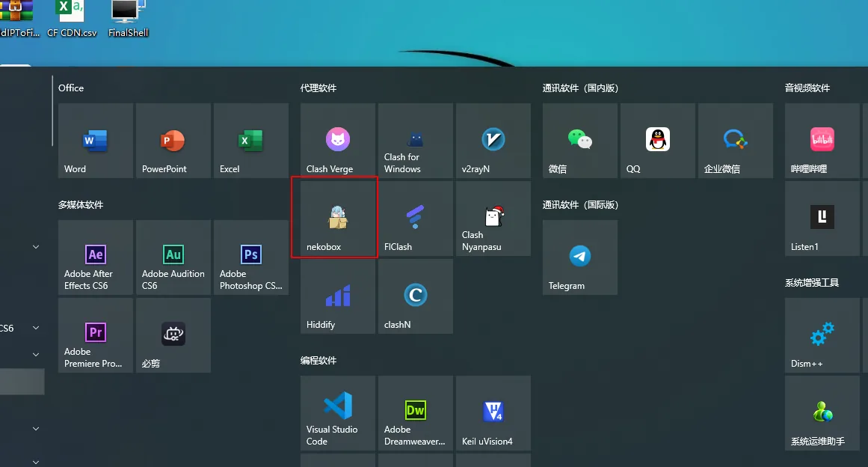Launch the QQ tile
Viewport: 868px width, 467px height.
[658, 141]
